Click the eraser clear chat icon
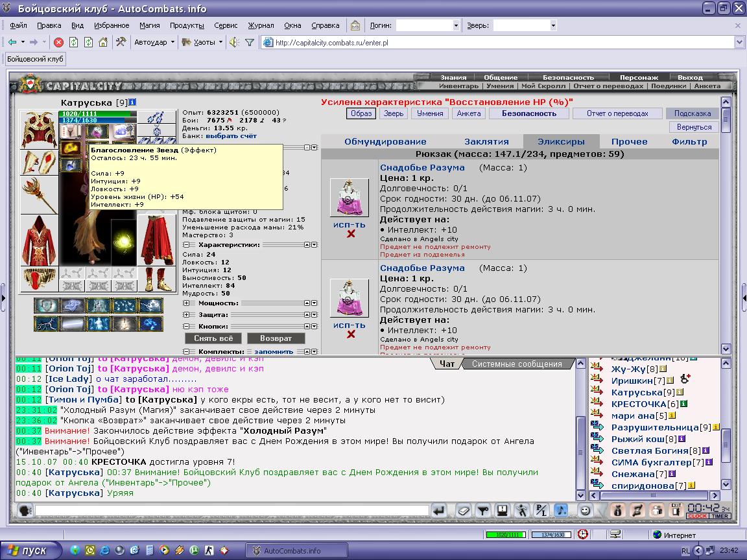This screenshot has height=560, width=747. click(463, 511)
